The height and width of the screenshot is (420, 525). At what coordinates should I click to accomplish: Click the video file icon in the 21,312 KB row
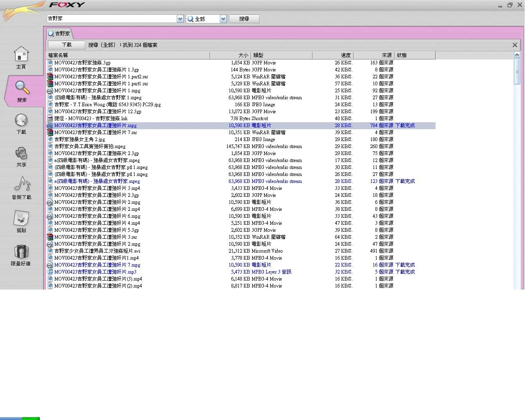pos(50,251)
